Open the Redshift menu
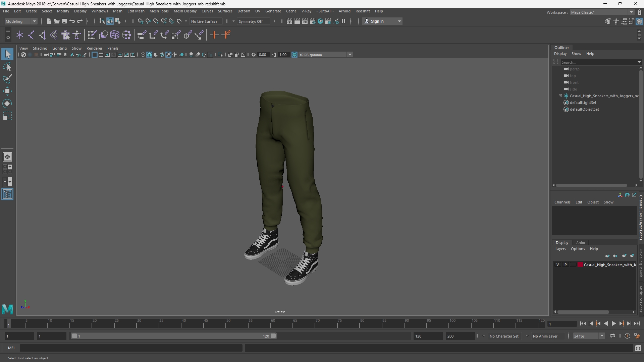Screen dimensions: 644x362 363,11
